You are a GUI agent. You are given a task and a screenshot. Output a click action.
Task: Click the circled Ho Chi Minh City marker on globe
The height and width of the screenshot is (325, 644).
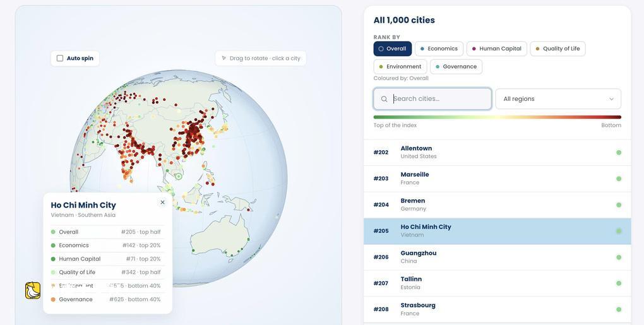tap(178, 177)
